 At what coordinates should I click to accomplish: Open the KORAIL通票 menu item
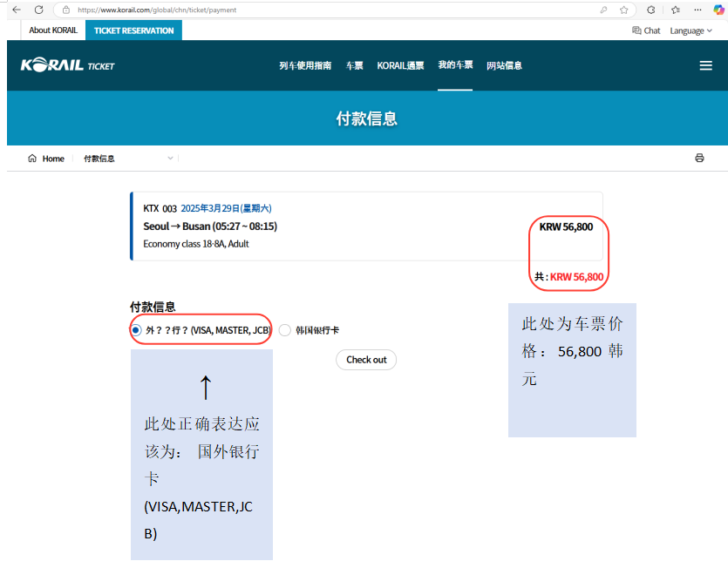point(400,65)
